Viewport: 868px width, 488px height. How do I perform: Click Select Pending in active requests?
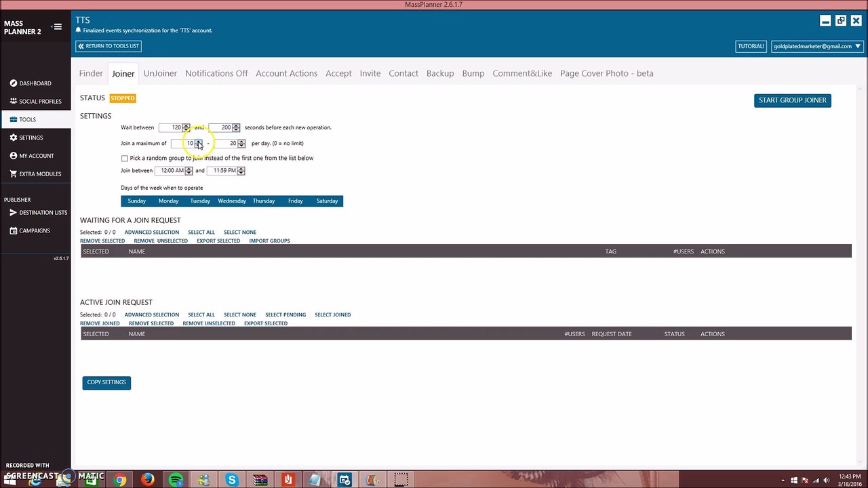click(285, 314)
